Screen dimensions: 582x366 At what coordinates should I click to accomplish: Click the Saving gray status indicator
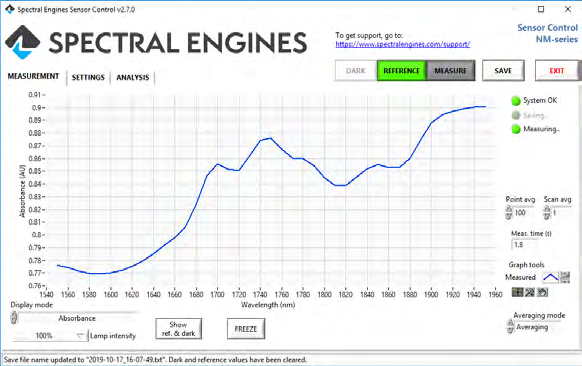tap(516, 115)
